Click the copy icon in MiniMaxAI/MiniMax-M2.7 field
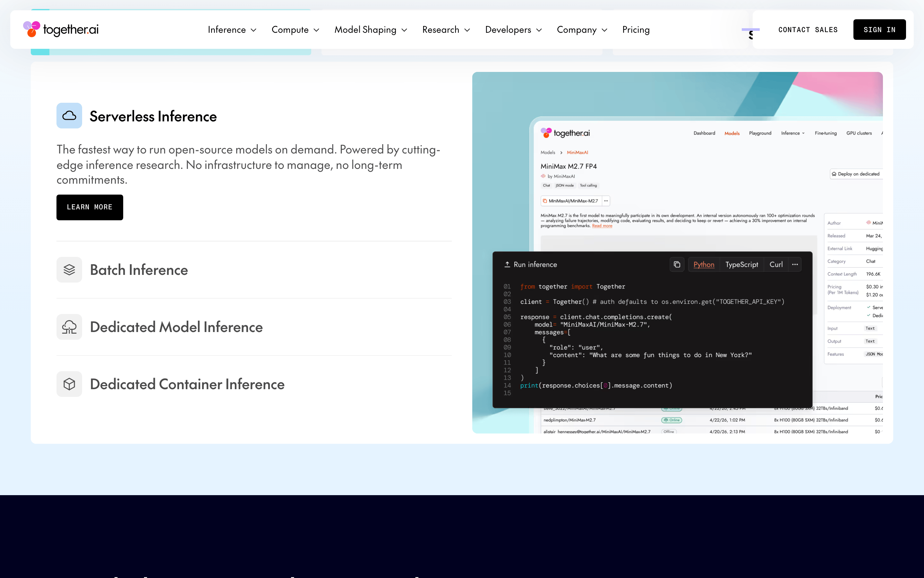This screenshot has height=578, width=924. [545, 201]
